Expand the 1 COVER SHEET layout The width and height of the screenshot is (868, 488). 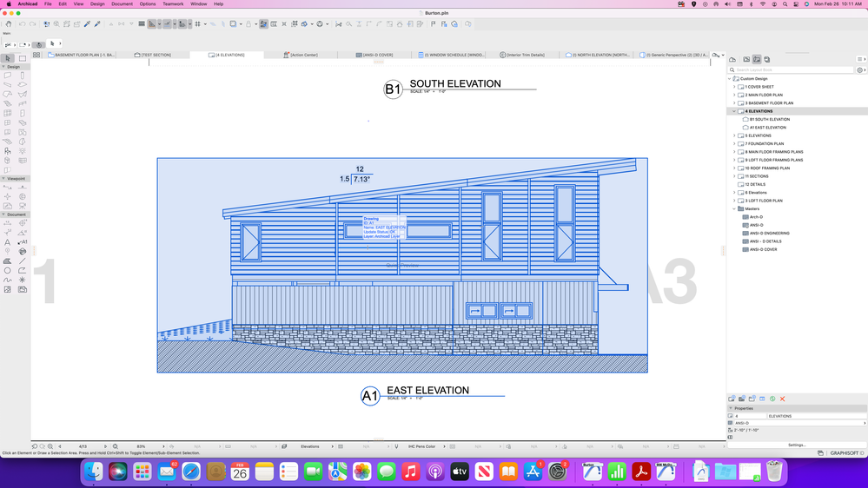[x=734, y=87]
